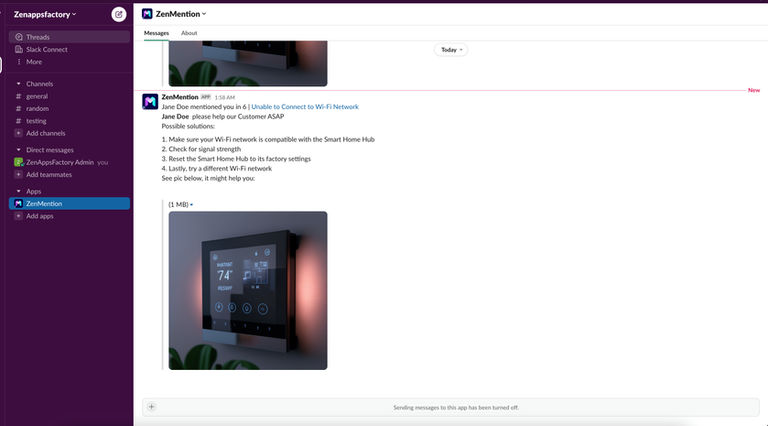Click the hash icon beside general

click(x=19, y=96)
